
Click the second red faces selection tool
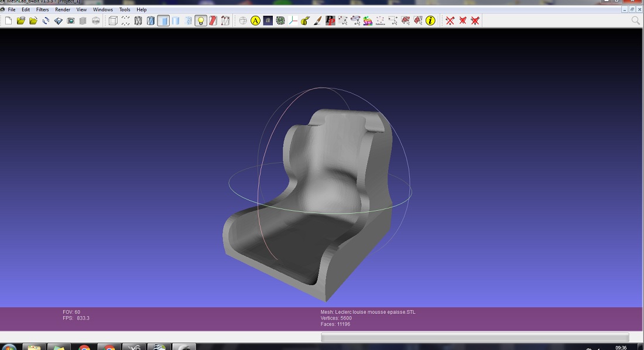coord(417,20)
